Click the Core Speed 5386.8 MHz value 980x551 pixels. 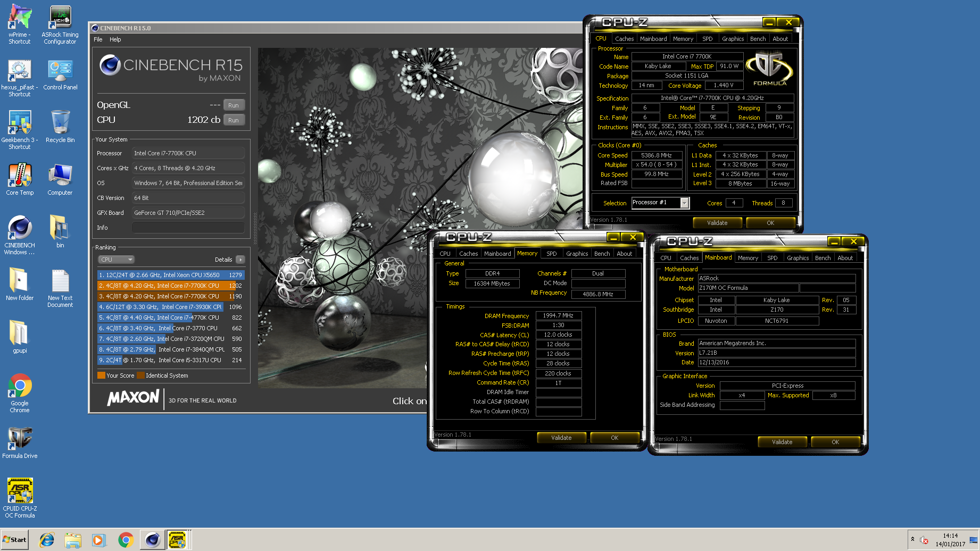point(657,155)
